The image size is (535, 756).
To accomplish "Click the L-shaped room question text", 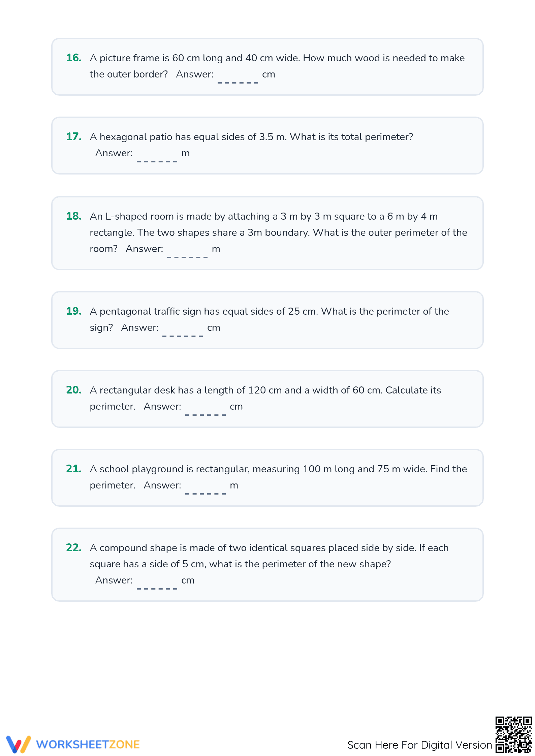I will click(x=278, y=232).
